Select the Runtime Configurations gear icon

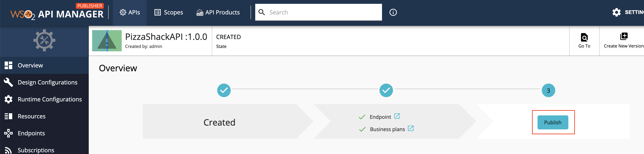click(x=8, y=99)
